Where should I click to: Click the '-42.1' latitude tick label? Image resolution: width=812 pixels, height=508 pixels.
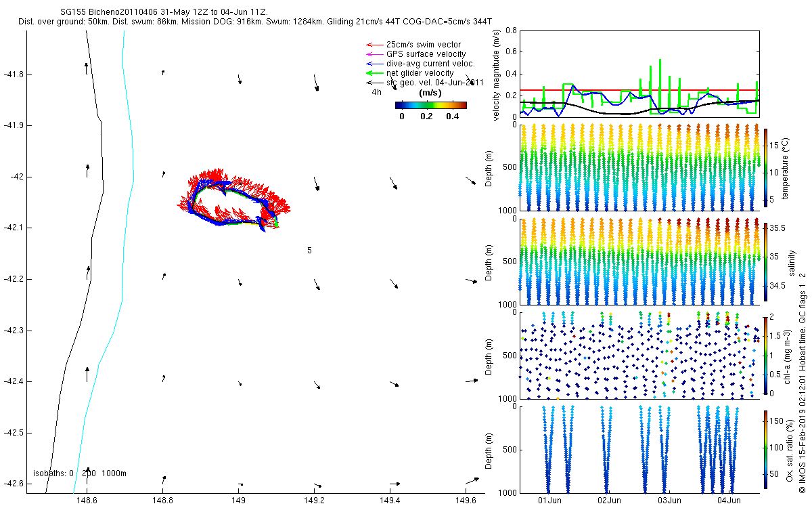click(x=13, y=228)
